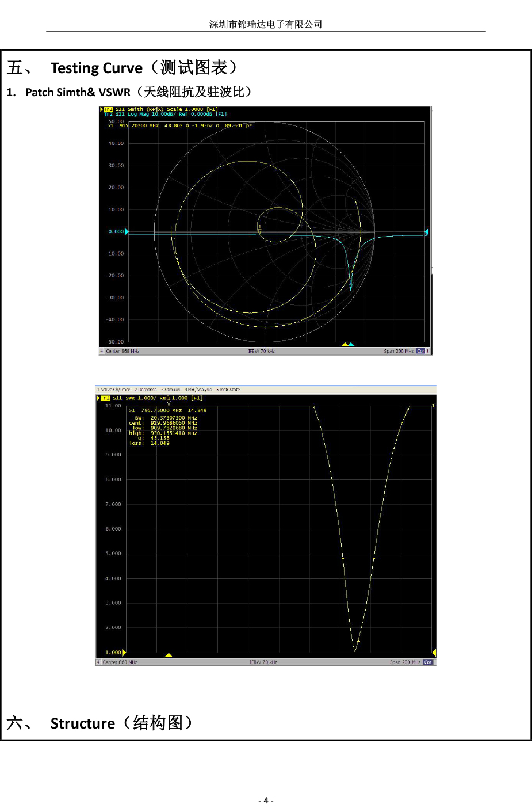Click the yellow reference triangle beside 1.000
This screenshot has width=532, height=808.
[x=124, y=653]
